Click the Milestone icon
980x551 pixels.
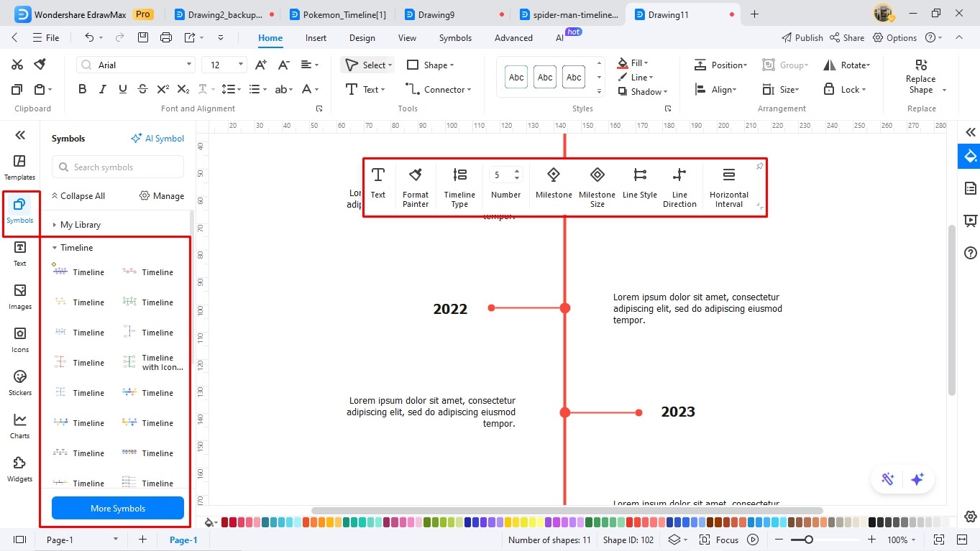(x=554, y=182)
